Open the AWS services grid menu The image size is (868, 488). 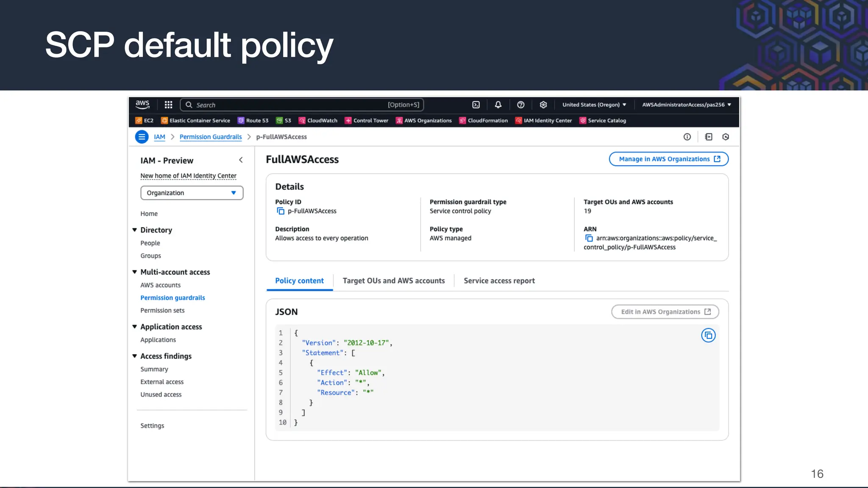(x=168, y=105)
